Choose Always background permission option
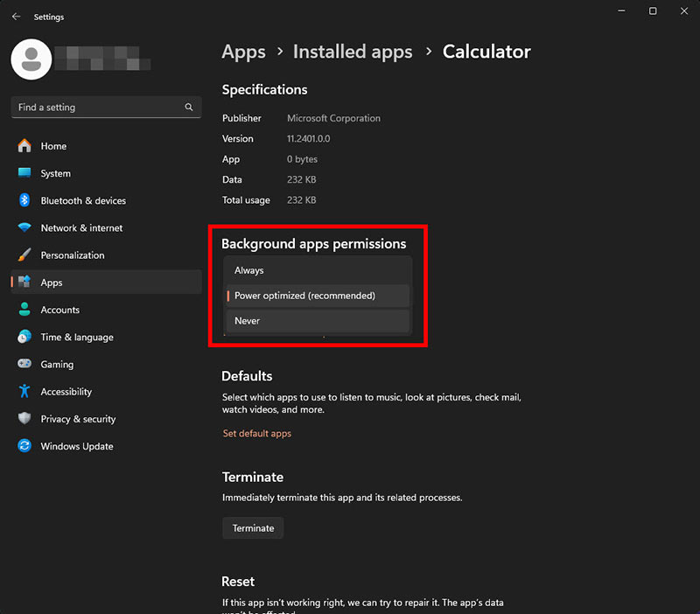The image size is (700, 614). point(318,270)
